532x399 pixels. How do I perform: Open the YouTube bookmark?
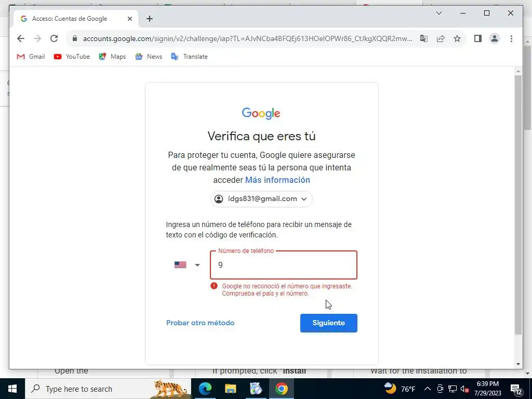coord(72,57)
